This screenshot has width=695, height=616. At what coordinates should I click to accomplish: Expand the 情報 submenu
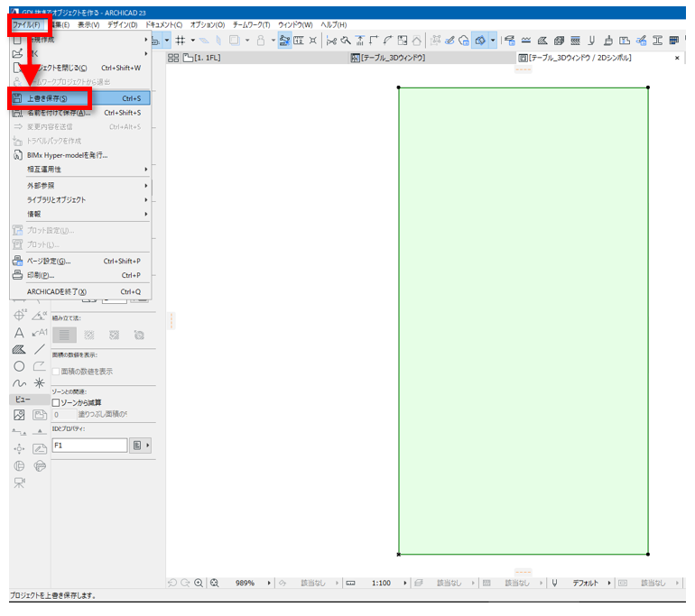tap(80, 214)
